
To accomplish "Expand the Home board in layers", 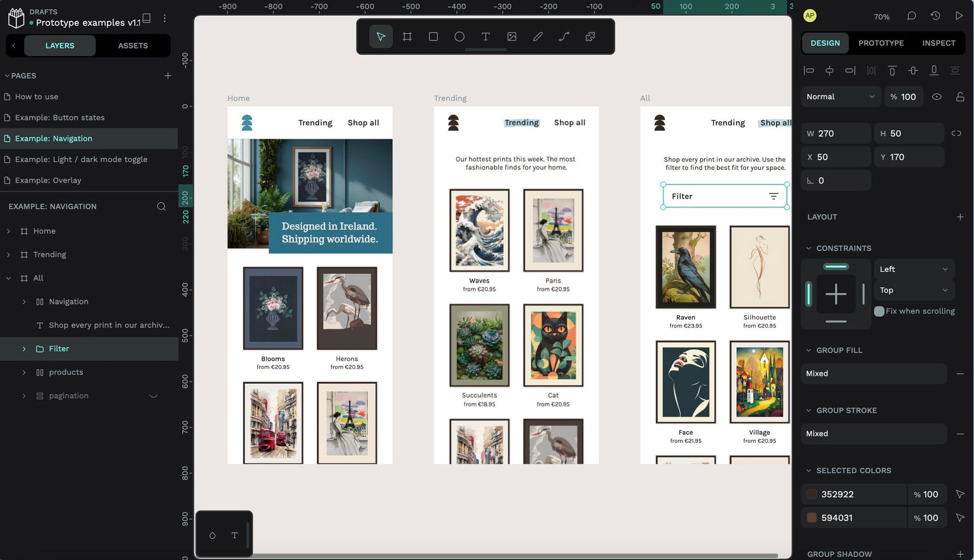I will [x=8, y=231].
